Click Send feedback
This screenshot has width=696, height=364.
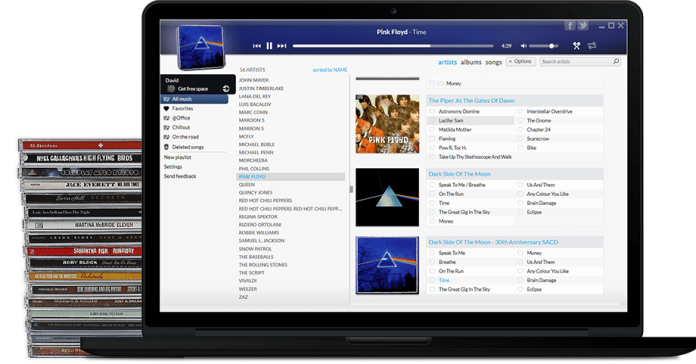pos(180,176)
